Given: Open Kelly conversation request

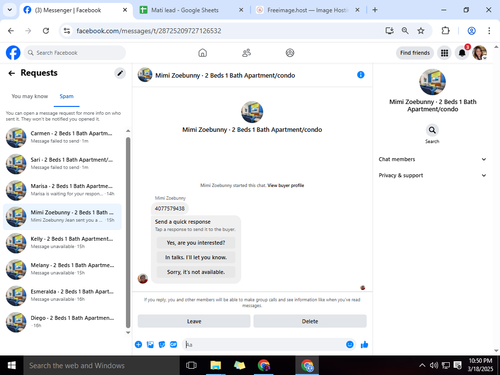Looking at the screenshot, I should pos(62,242).
